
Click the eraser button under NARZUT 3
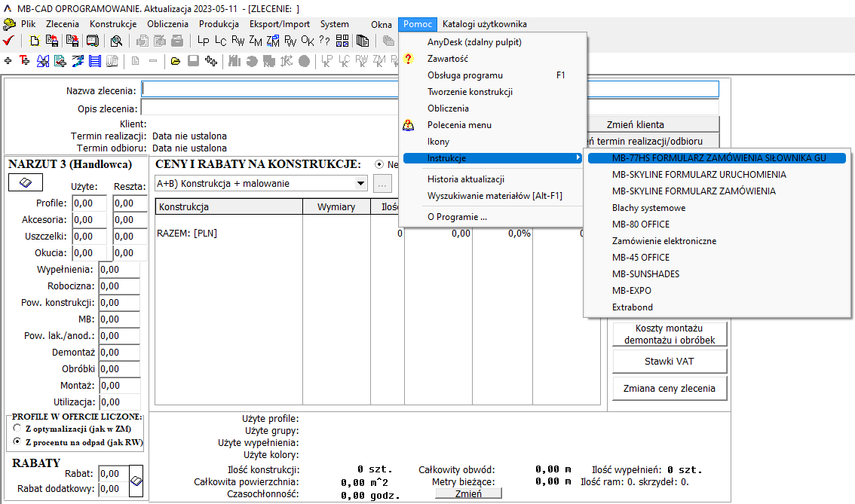(25, 182)
